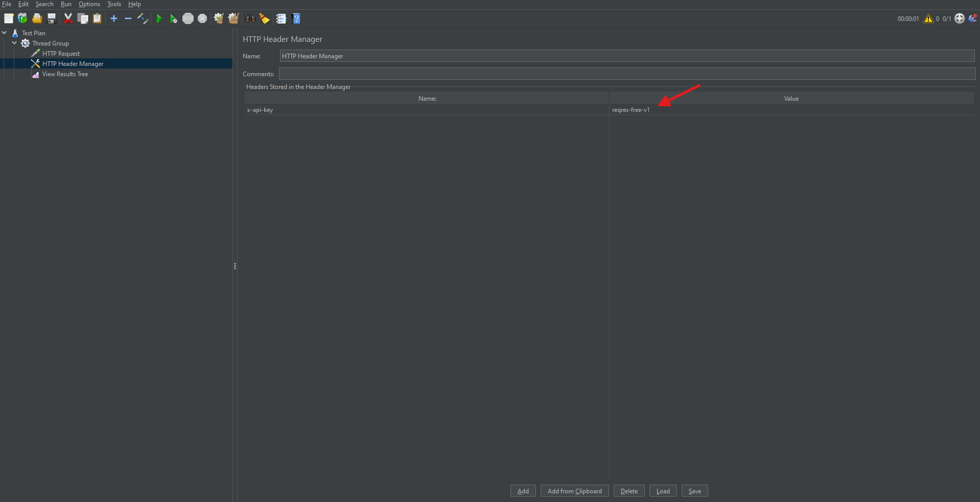
Task: Start the test with green play icon
Action: point(159,18)
